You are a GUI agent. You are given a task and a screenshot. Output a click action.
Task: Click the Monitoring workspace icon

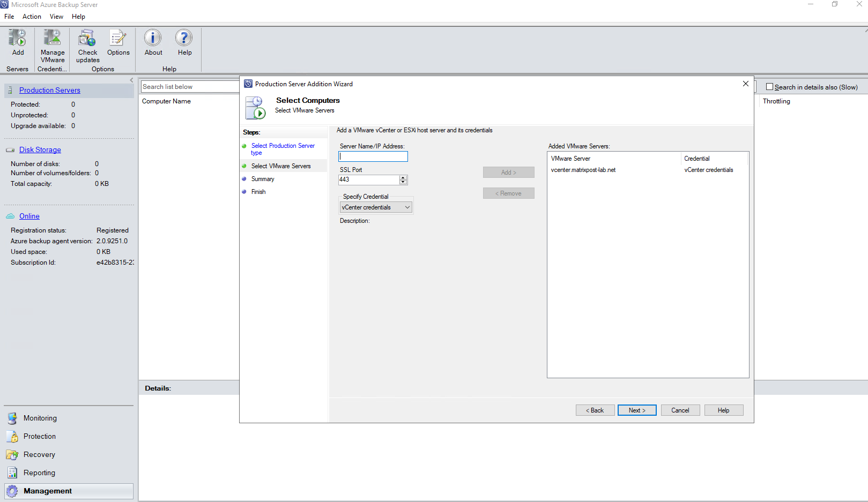[12, 418]
